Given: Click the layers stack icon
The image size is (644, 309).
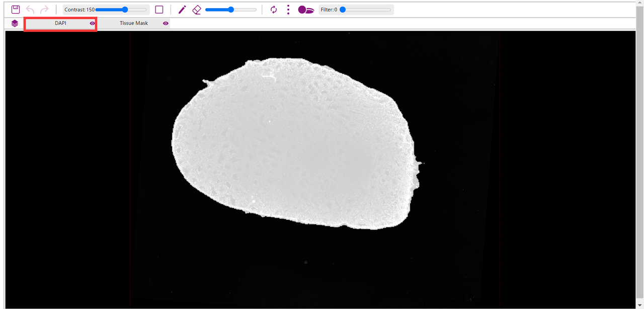Looking at the screenshot, I should click(15, 23).
